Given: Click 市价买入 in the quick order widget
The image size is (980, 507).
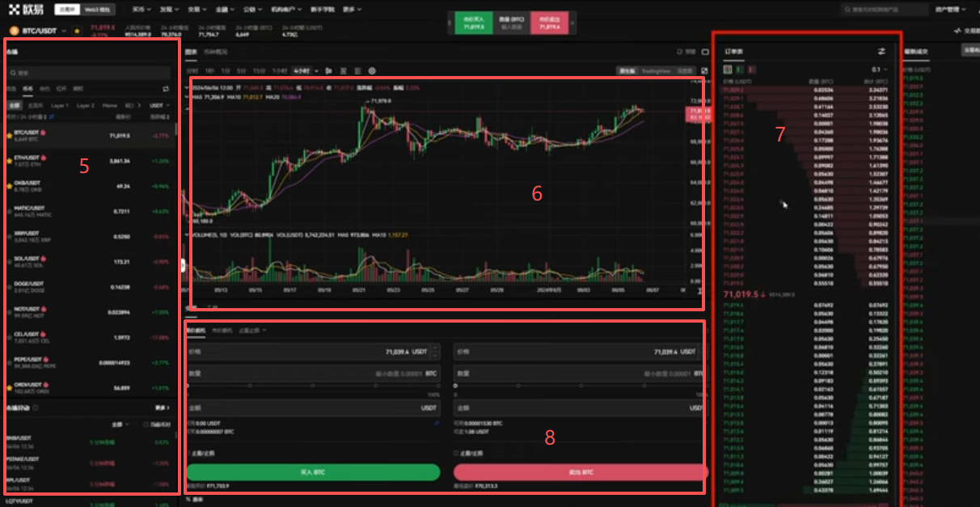Looking at the screenshot, I should 474,23.
